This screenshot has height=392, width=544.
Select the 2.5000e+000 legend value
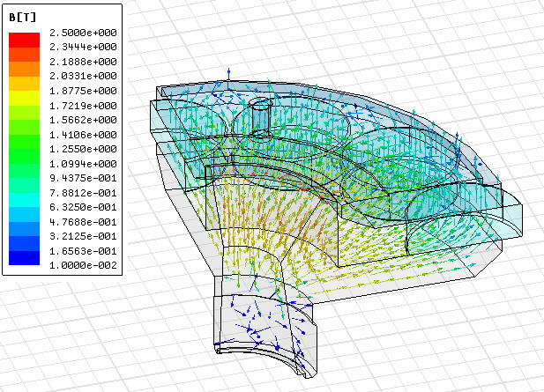[83, 33]
